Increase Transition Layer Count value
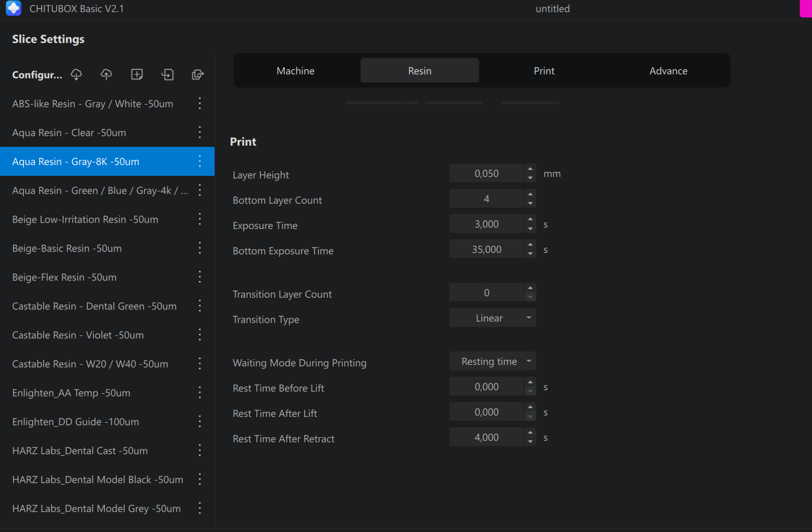 [530, 288]
